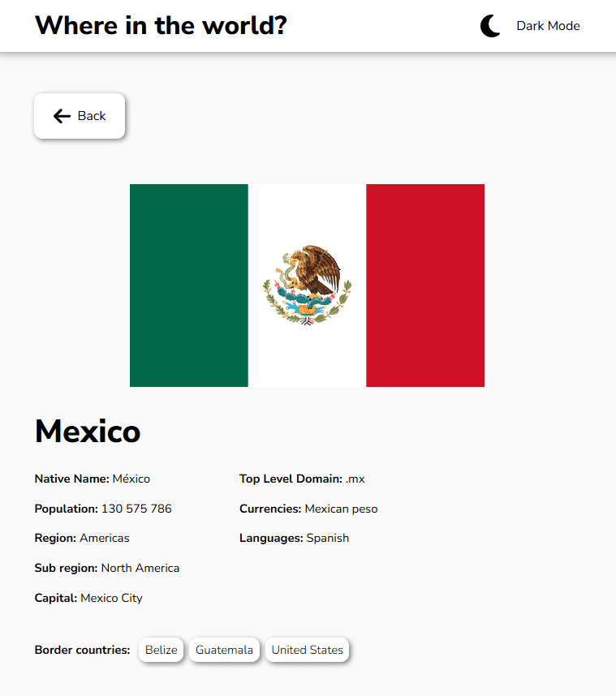
Task: Click the Capital Mexico City text
Action: (x=111, y=598)
